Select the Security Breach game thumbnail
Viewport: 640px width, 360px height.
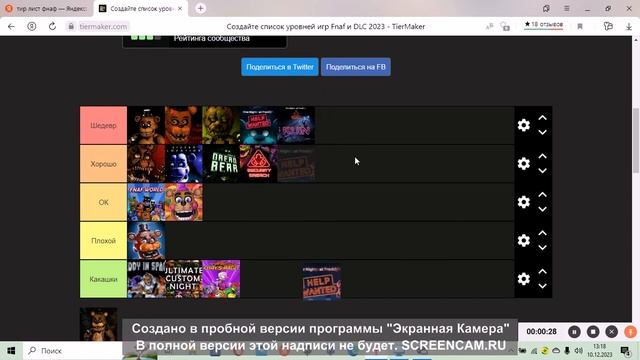[259, 164]
